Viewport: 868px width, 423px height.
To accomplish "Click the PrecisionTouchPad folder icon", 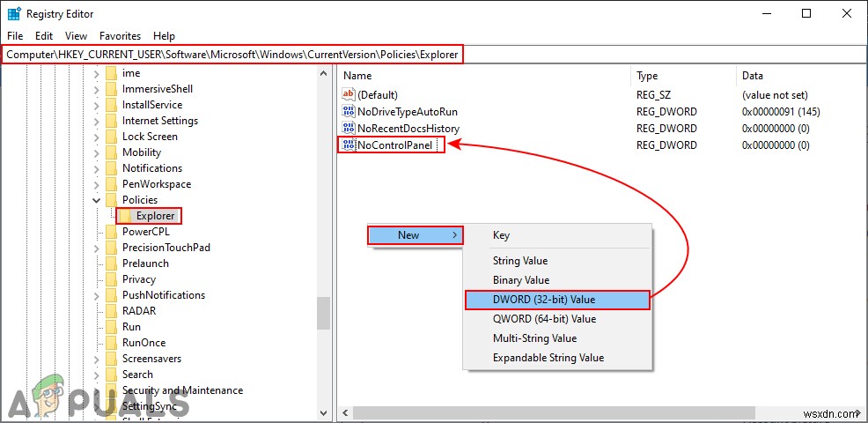I will pos(112,248).
